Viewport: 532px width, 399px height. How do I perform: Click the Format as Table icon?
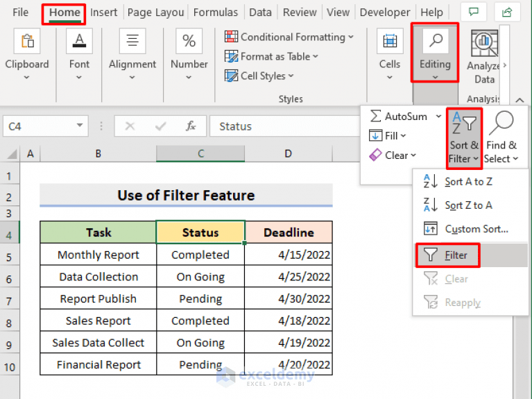coord(231,56)
